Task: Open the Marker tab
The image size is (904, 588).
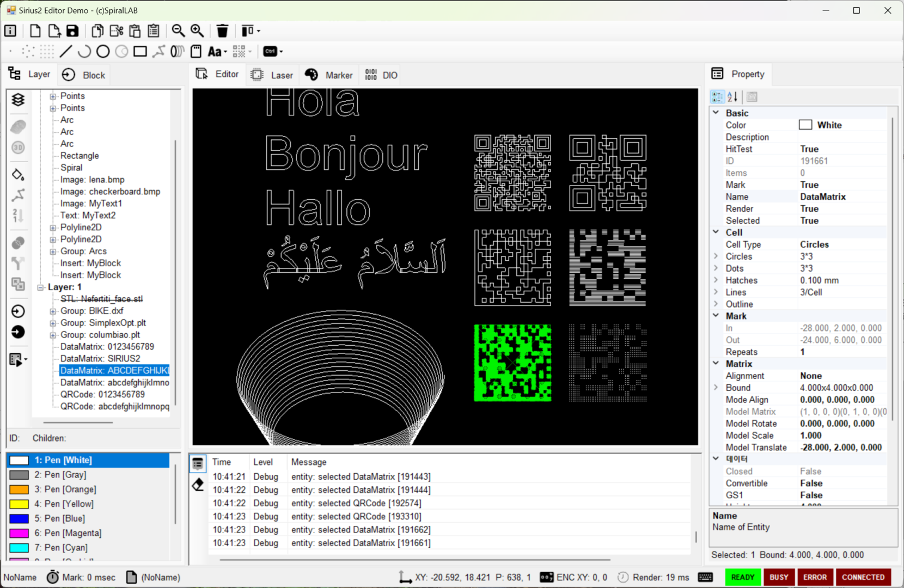Action: point(329,75)
